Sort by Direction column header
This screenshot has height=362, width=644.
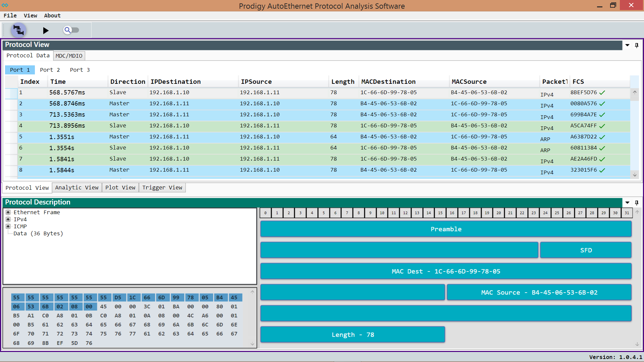coord(128,81)
